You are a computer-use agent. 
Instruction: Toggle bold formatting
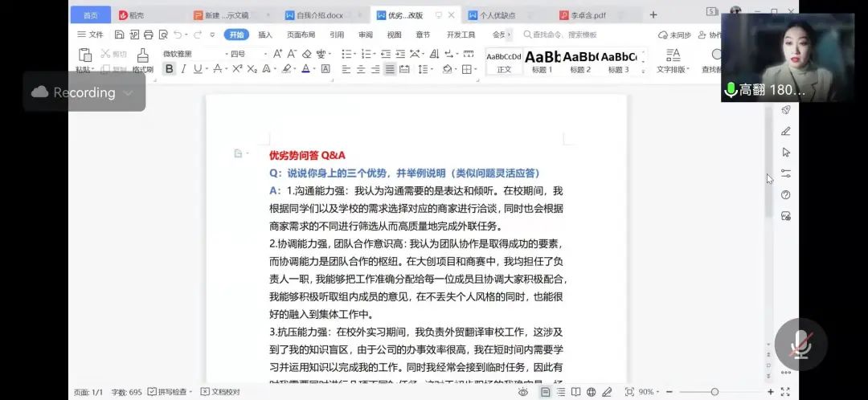pyautogui.click(x=169, y=69)
